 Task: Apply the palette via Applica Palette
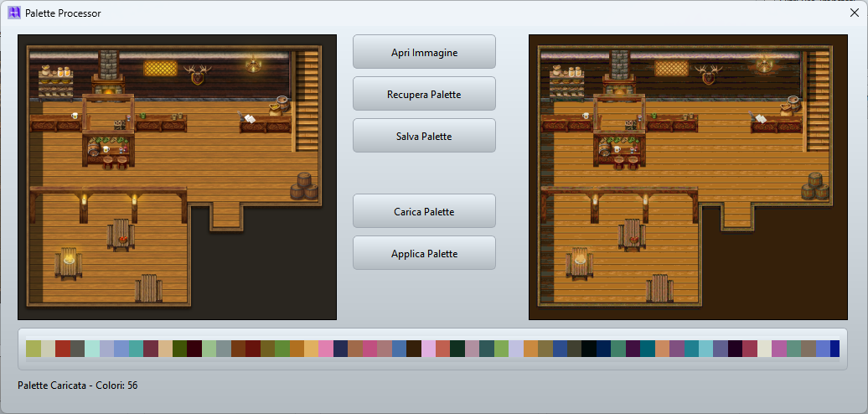pos(424,253)
